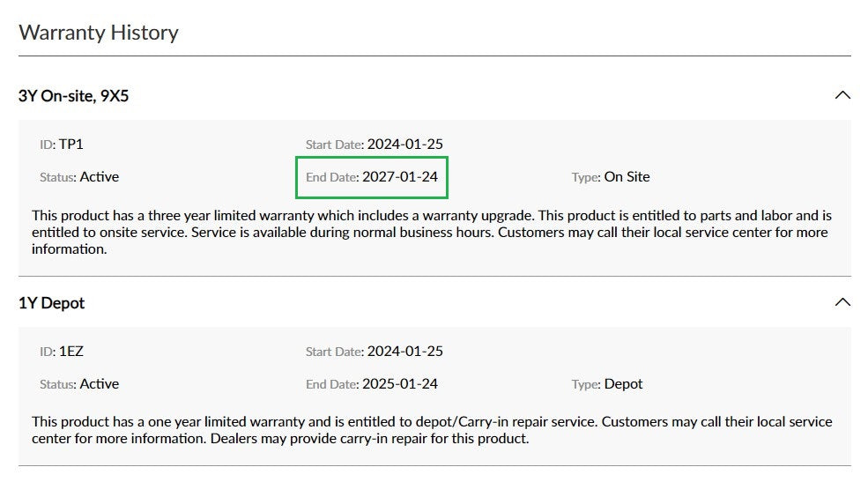868x482 pixels.
Task: Click the End Date 2025-01-24 value
Action: pos(399,384)
